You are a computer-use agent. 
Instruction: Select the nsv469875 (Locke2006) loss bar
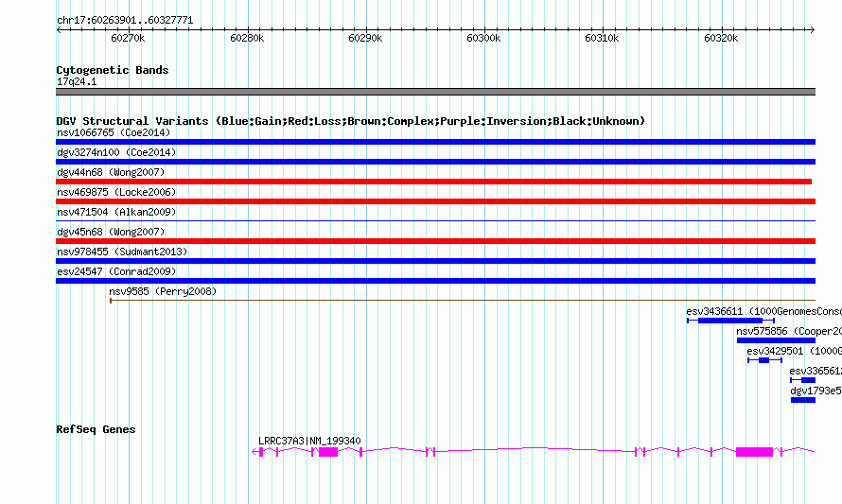click(x=435, y=201)
